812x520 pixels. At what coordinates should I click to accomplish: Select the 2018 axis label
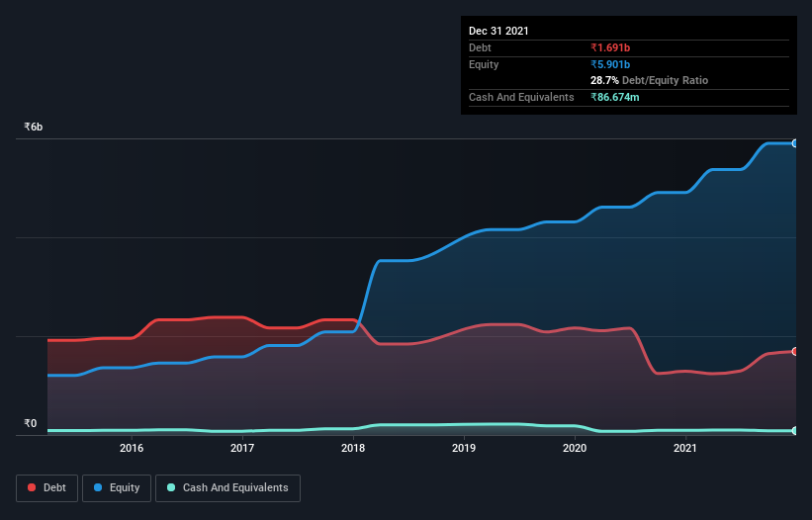coord(353,448)
